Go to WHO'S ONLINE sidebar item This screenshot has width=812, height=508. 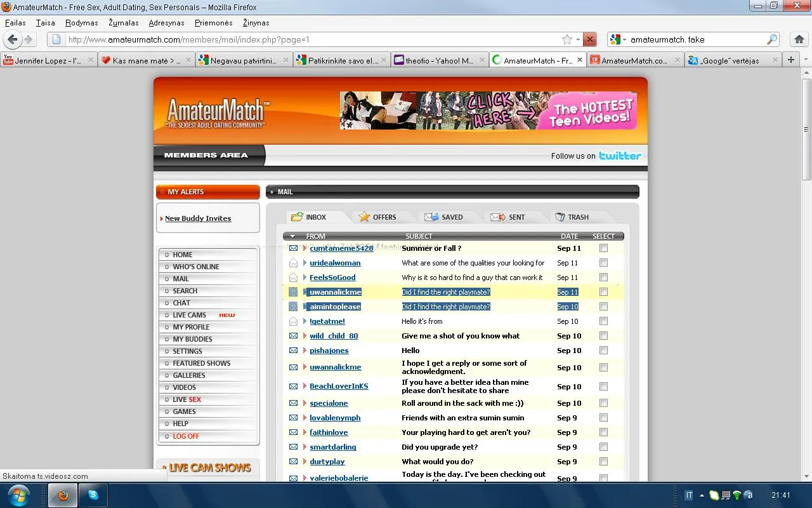pos(196,267)
